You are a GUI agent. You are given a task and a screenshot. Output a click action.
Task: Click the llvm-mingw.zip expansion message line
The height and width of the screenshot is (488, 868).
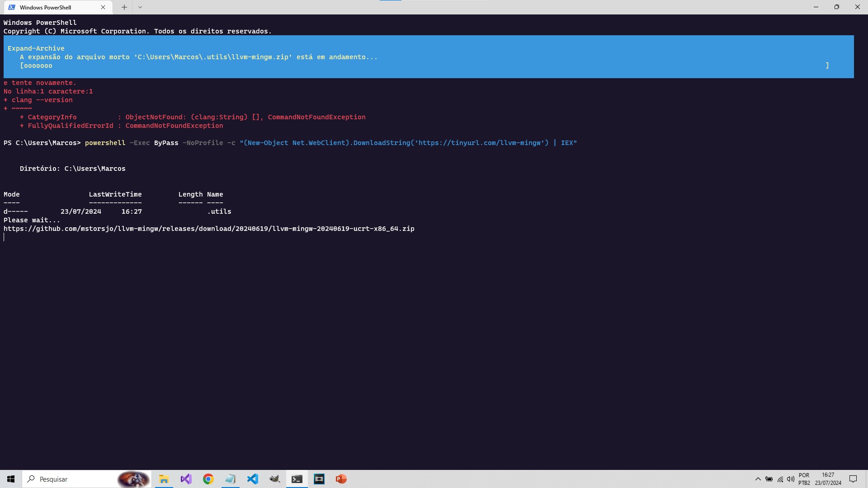[198, 57]
